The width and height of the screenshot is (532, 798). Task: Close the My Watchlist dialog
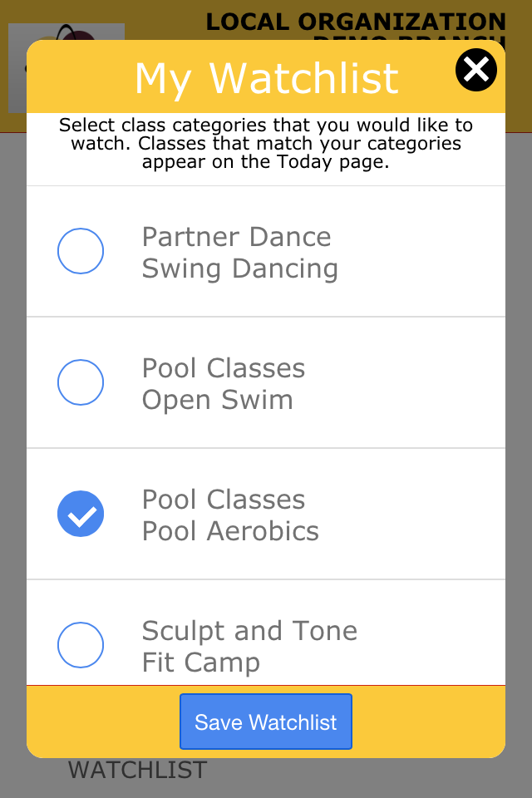point(476,70)
